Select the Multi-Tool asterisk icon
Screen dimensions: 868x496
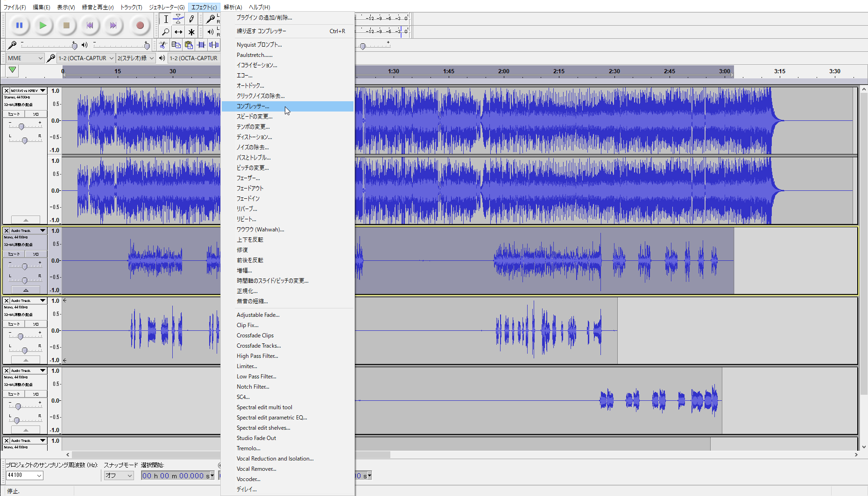tap(191, 32)
